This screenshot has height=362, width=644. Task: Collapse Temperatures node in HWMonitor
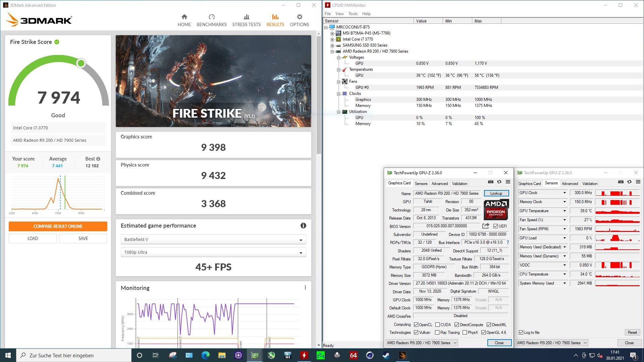click(x=339, y=69)
